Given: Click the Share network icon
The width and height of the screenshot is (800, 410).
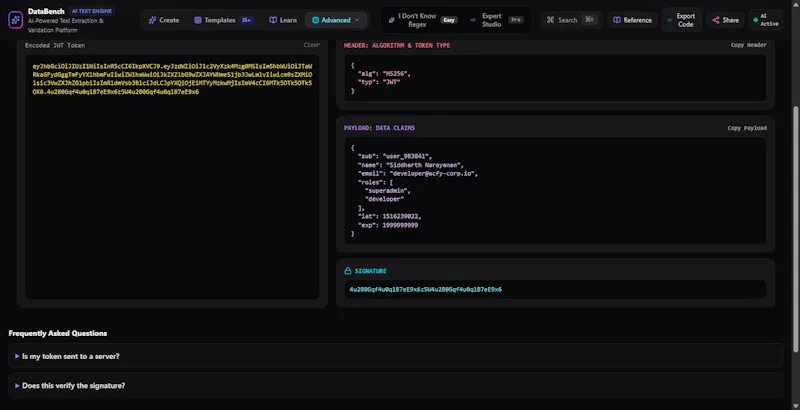Looking at the screenshot, I should click(x=715, y=20).
